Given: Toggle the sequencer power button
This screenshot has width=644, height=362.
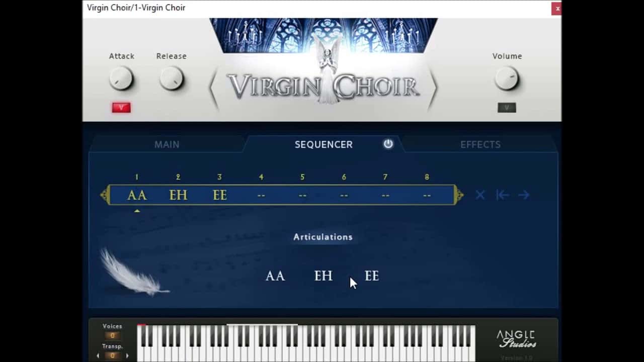Looking at the screenshot, I should coord(388,144).
